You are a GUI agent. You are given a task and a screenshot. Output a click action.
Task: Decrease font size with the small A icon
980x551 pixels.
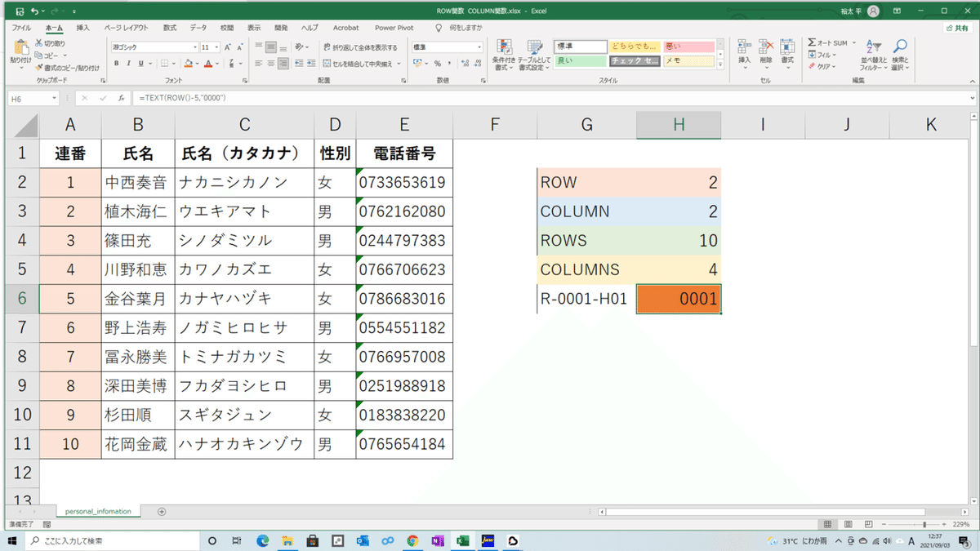pos(239,47)
